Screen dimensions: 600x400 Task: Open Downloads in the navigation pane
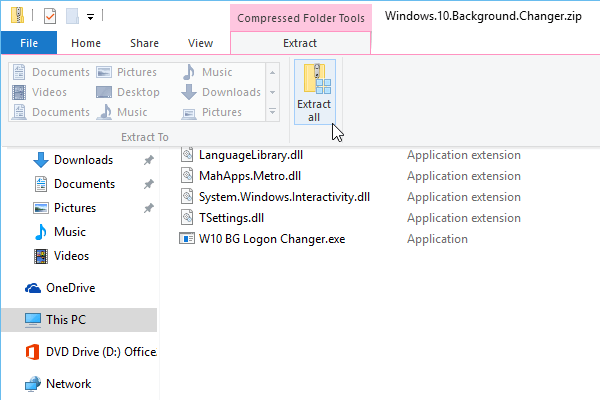pos(83,160)
